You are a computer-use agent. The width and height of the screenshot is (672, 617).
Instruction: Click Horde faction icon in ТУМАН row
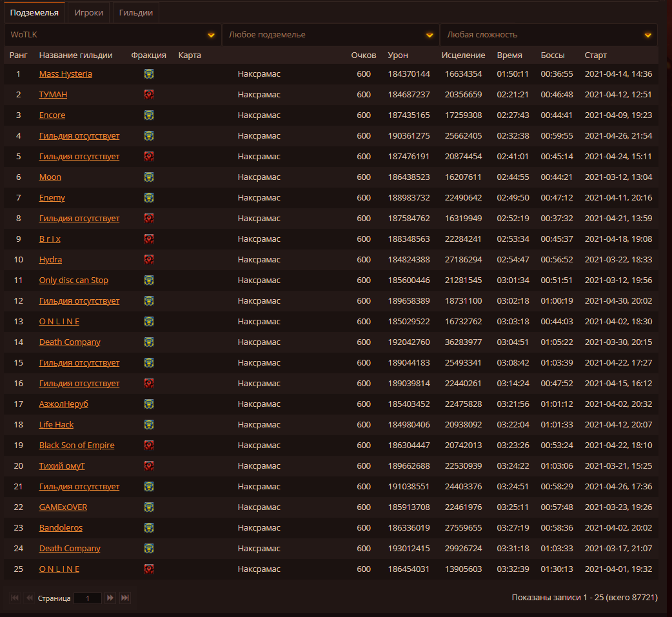[x=149, y=95]
